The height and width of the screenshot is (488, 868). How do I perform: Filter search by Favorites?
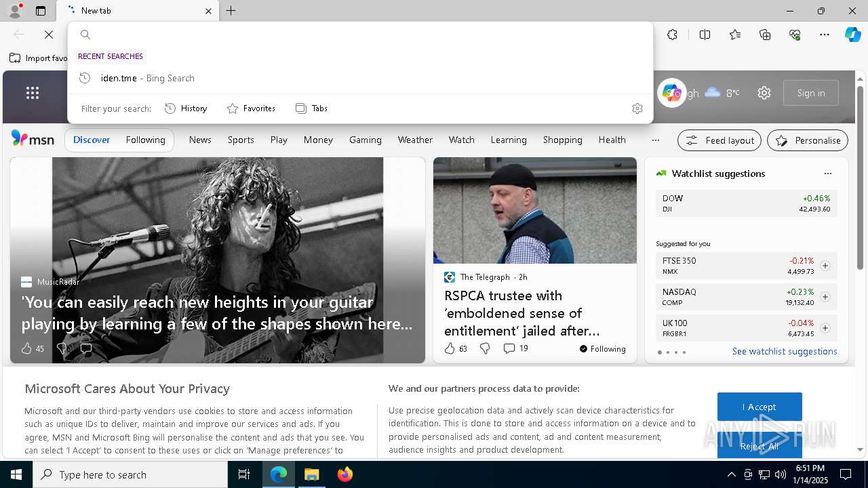[x=251, y=108]
